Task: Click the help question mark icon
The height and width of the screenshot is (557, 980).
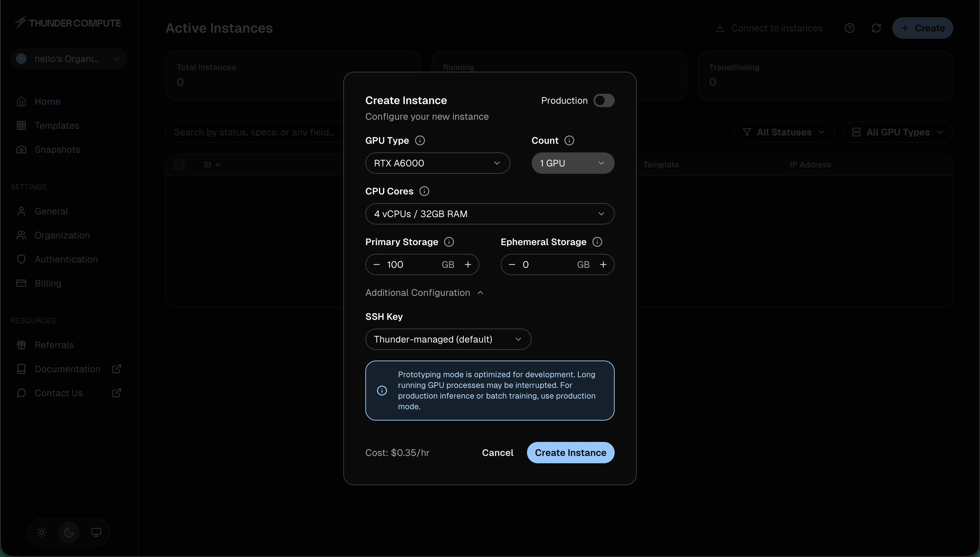Action: pos(849,28)
